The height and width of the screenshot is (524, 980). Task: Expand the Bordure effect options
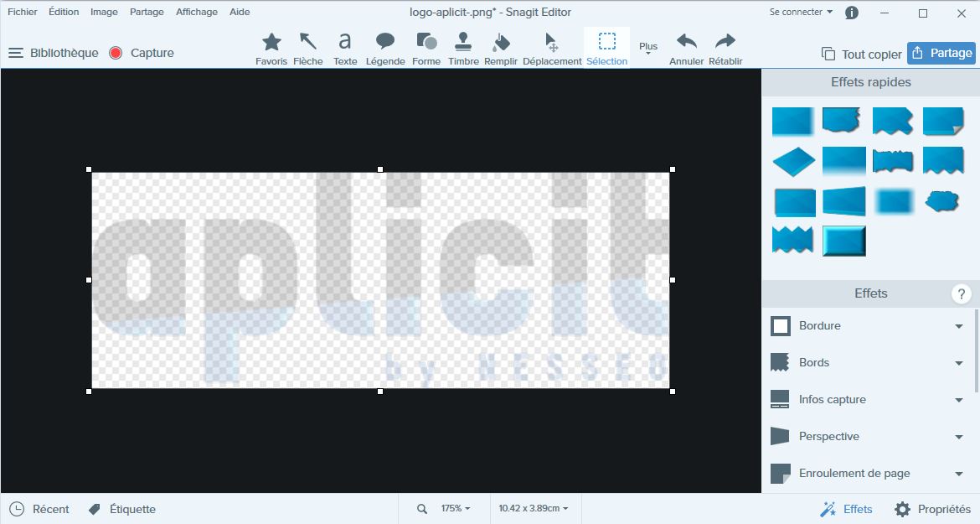[958, 326]
